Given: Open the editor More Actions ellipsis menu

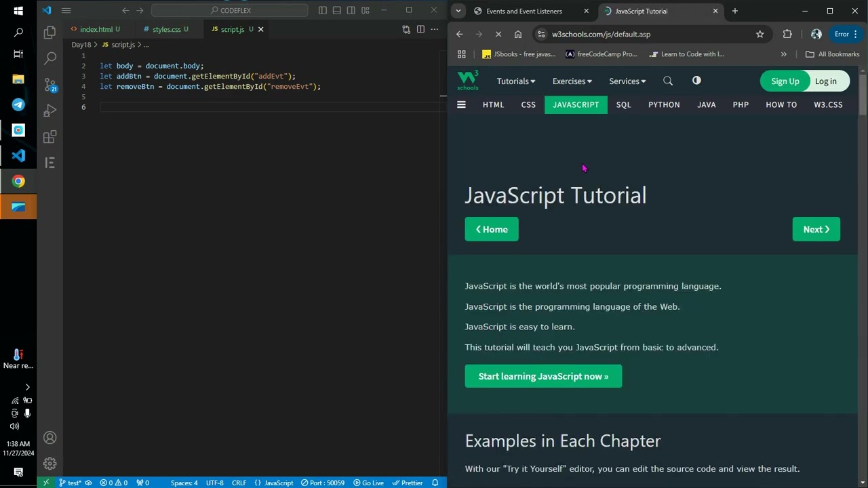Looking at the screenshot, I should (435, 29).
